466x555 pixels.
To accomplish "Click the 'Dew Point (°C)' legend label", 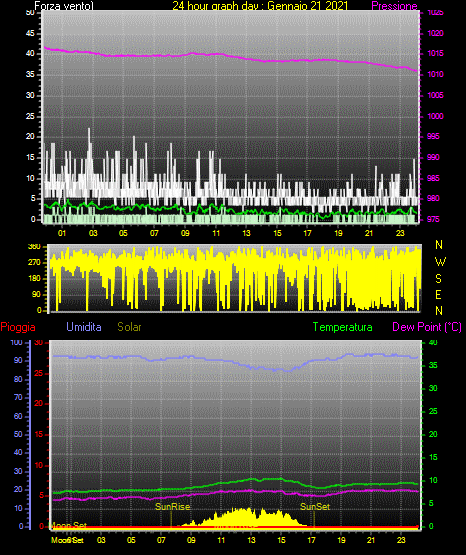I will pyautogui.click(x=427, y=327).
